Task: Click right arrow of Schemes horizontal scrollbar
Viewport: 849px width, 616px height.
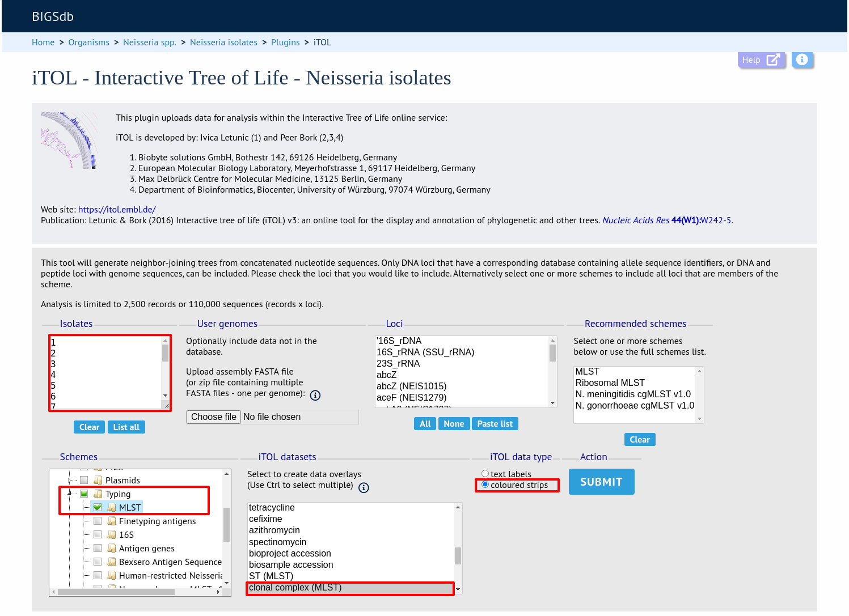Action: 219,592
